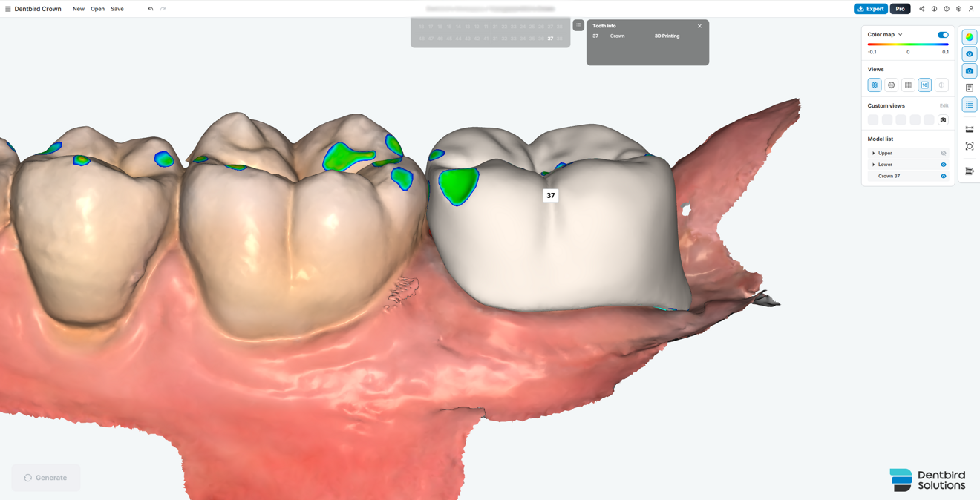The width and height of the screenshot is (980, 500).
Task: Expand the Lower model tree item
Action: [x=873, y=164]
